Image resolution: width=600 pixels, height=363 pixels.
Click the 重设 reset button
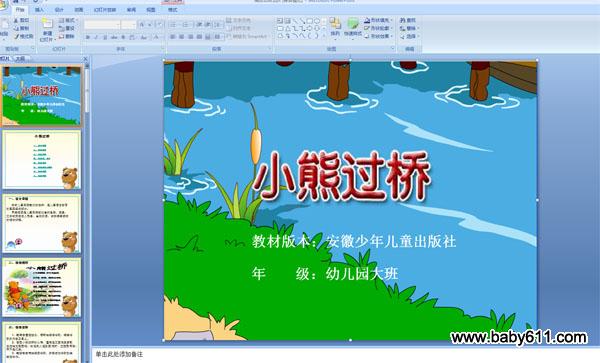click(67, 28)
